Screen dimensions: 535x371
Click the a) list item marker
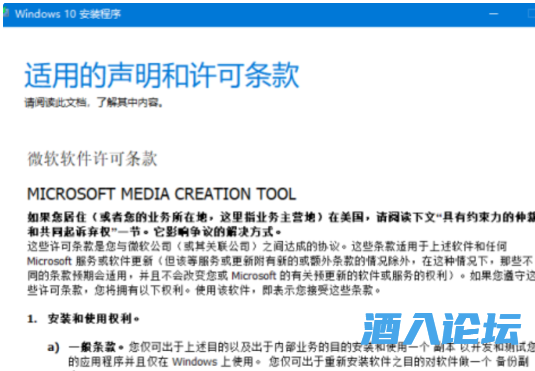54,347
